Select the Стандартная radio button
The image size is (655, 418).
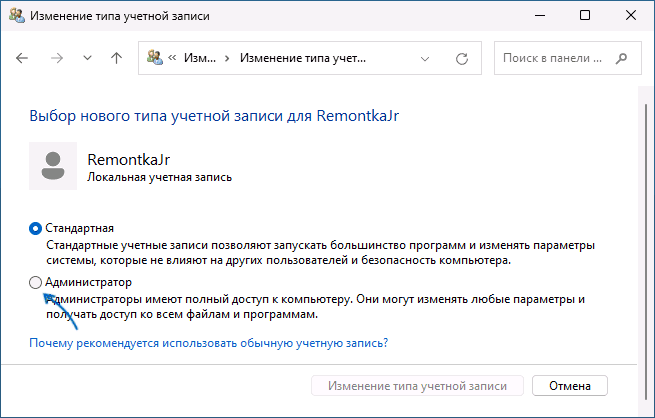(x=36, y=228)
